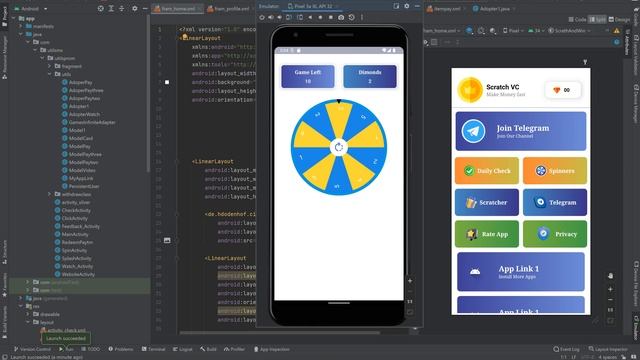Expand the drawable folder
Viewport: 640px width, 360px height.
(28, 314)
